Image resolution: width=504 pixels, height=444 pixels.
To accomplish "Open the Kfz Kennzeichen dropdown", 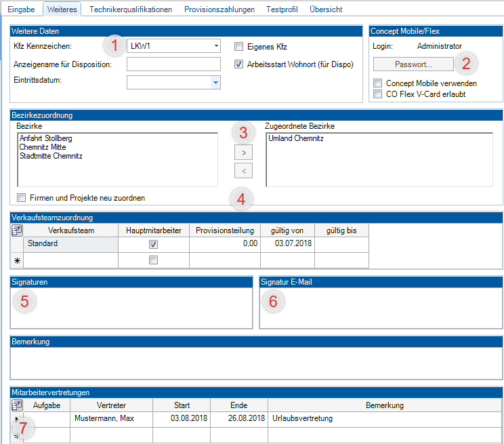I will point(215,46).
